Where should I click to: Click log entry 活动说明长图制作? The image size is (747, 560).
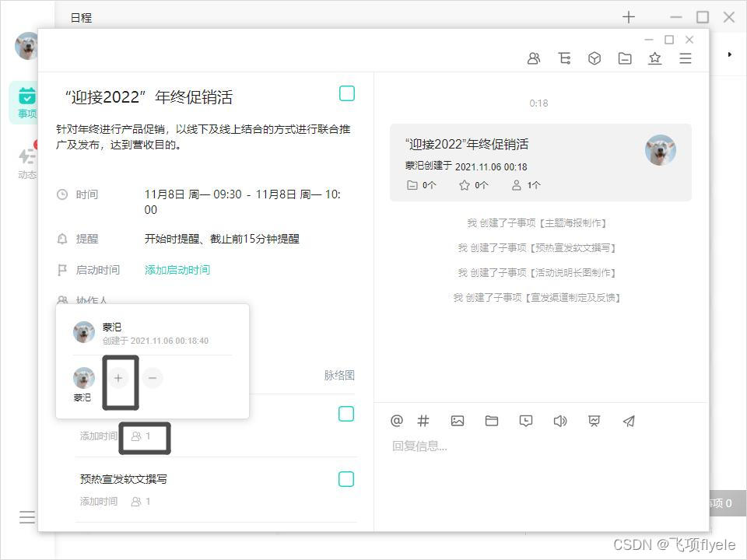536,273
